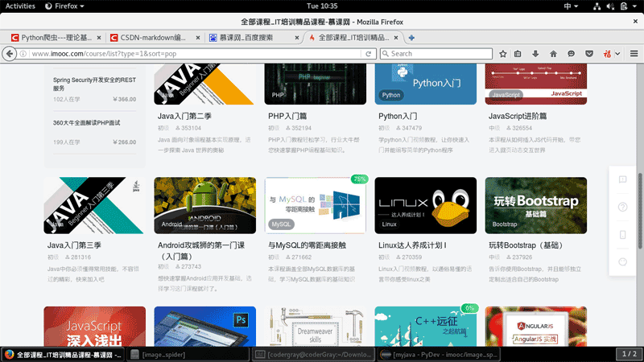Bookmark this page with the star icon

tap(502, 54)
